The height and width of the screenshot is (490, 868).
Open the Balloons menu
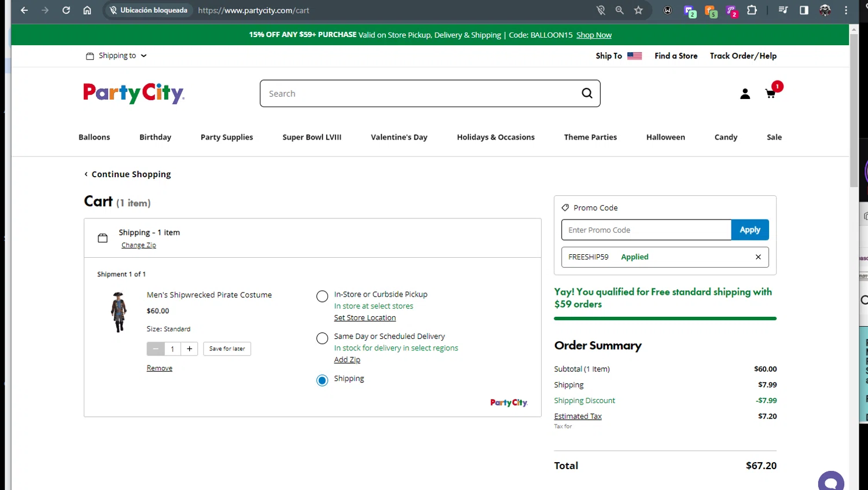(x=94, y=137)
